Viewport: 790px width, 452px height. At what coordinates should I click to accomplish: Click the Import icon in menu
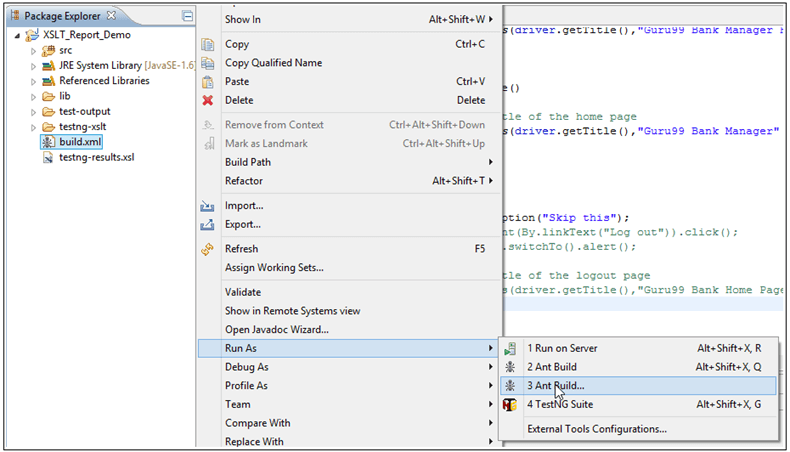click(208, 206)
